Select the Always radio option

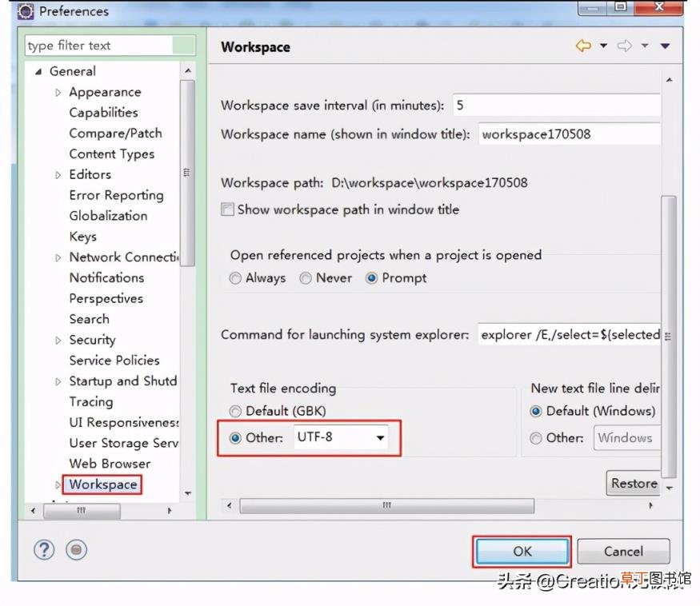(235, 278)
